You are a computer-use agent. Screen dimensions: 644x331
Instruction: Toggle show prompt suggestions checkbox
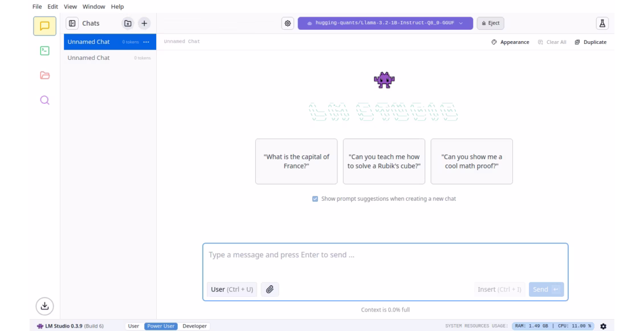click(315, 199)
